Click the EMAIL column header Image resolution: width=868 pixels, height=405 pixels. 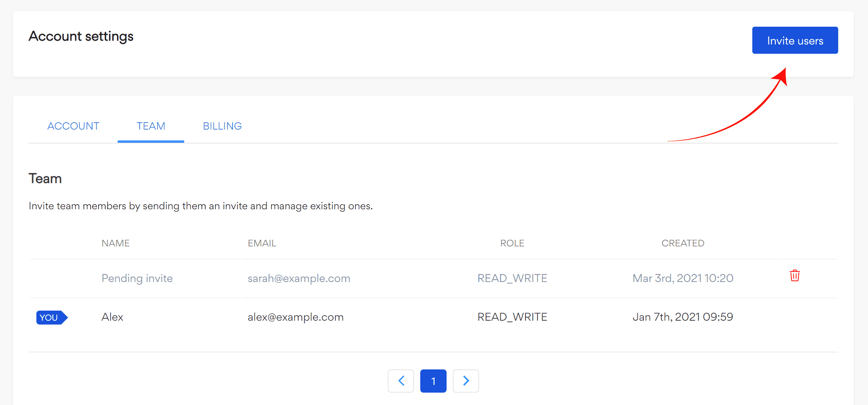pyautogui.click(x=262, y=243)
